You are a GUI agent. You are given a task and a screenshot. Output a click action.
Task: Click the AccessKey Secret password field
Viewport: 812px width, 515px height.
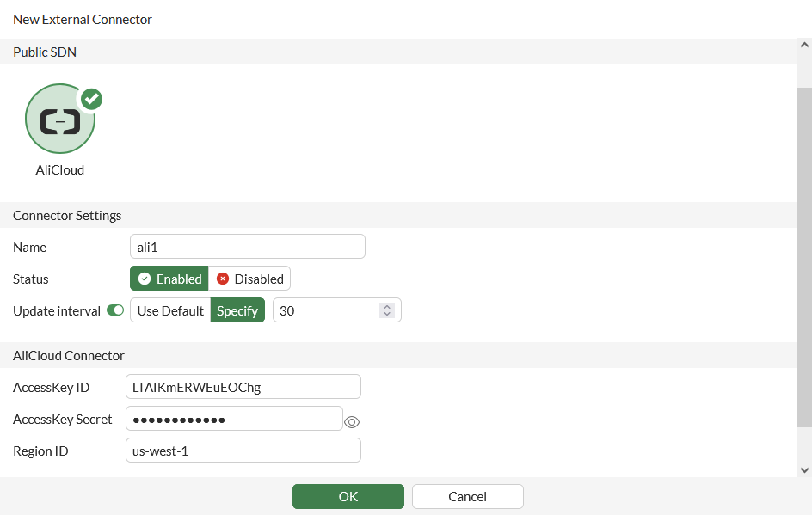click(234, 419)
